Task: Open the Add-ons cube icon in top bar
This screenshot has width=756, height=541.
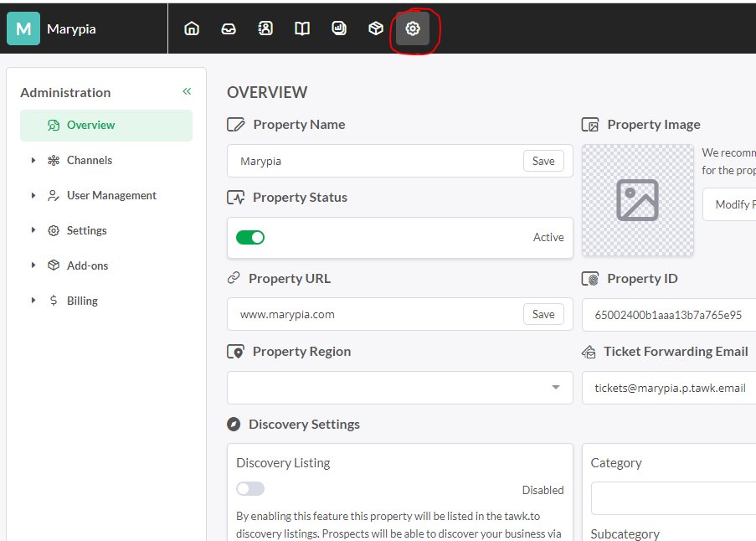Action: click(x=376, y=28)
